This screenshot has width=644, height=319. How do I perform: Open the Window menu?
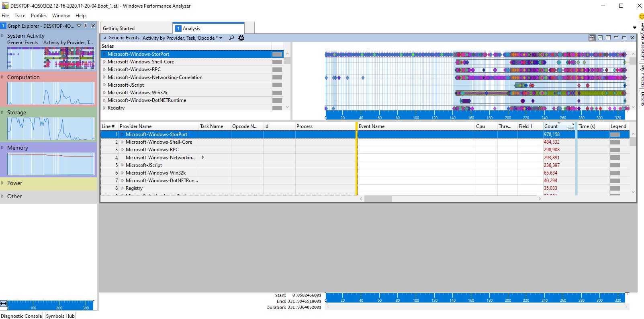click(61, 16)
